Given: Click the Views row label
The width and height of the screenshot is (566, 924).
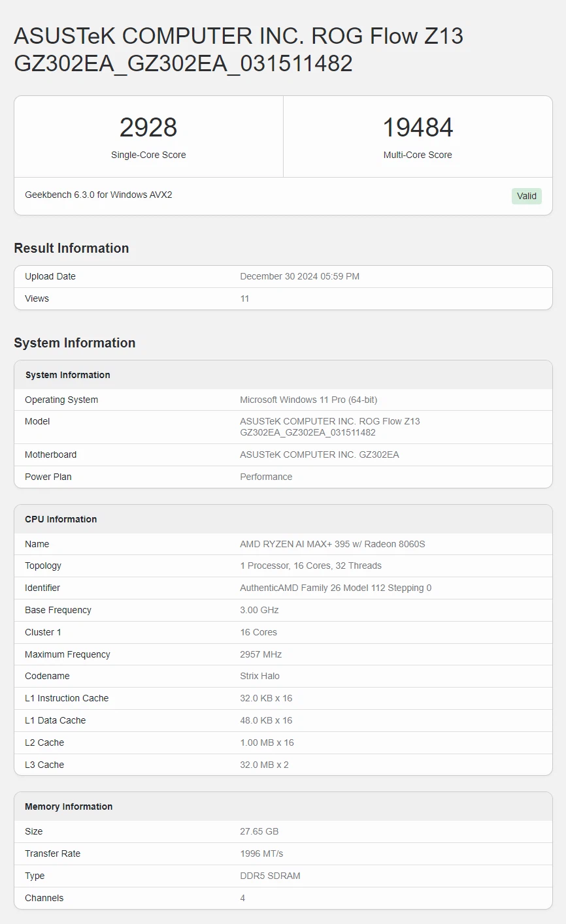Looking at the screenshot, I should point(37,298).
